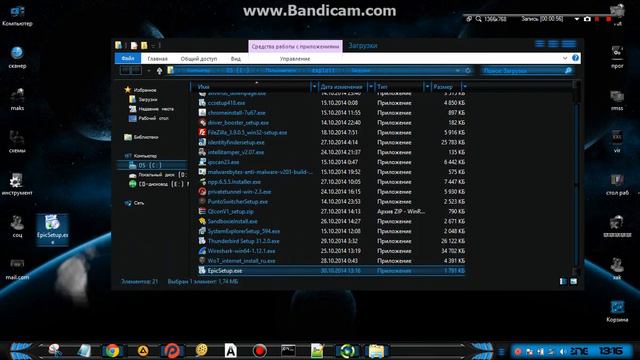Select npp.6.5.5.Installer.exe file icon
The height and width of the screenshot is (360, 640).
(x=202, y=182)
